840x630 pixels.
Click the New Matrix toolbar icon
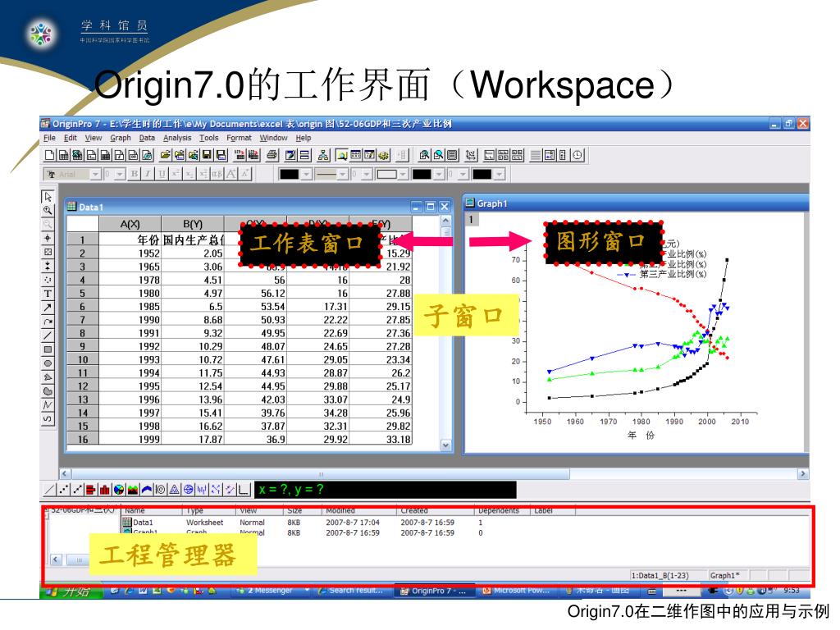pos(104,155)
